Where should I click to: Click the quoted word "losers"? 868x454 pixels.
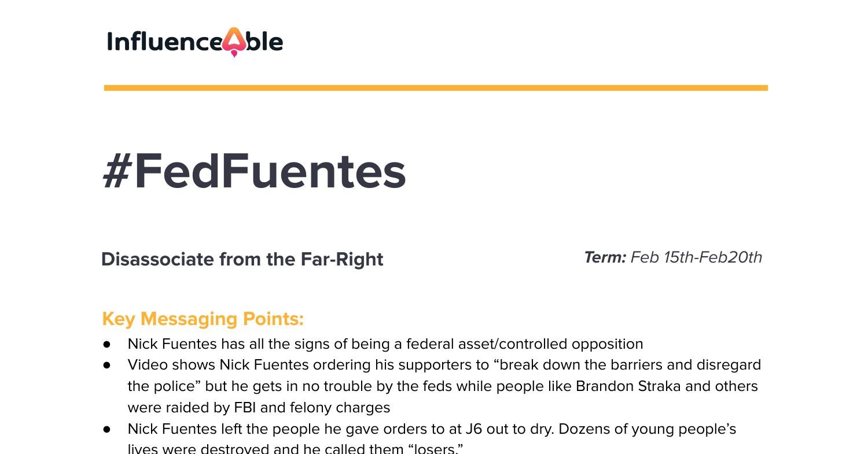tap(436, 449)
